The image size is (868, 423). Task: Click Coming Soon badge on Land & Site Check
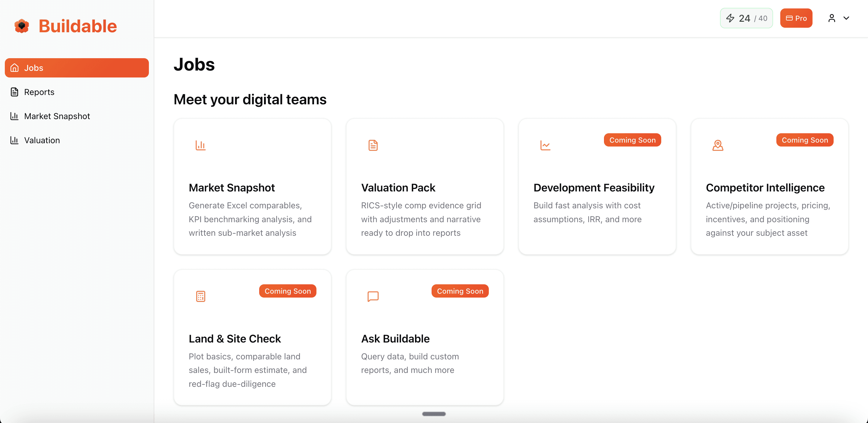(x=288, y=291)
